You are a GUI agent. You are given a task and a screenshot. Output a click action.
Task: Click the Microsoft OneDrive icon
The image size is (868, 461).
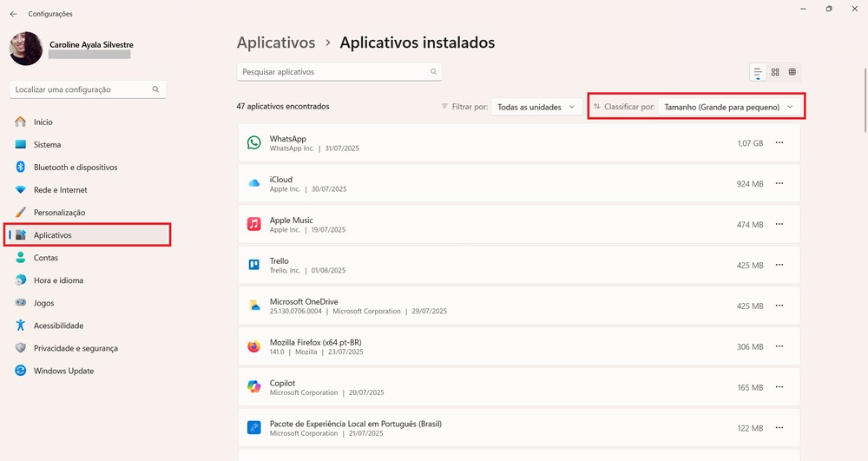pyautogui.click(x=254, y=306)
